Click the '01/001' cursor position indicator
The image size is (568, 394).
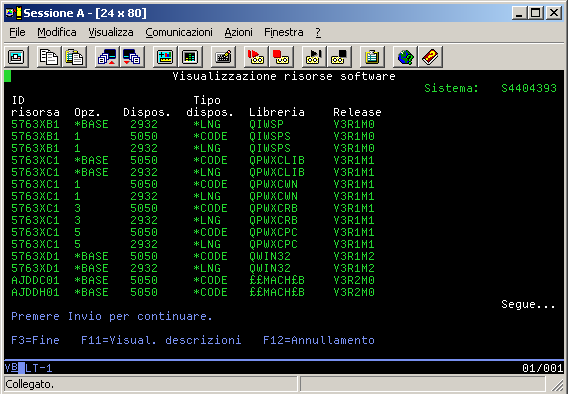pos(543,368)
